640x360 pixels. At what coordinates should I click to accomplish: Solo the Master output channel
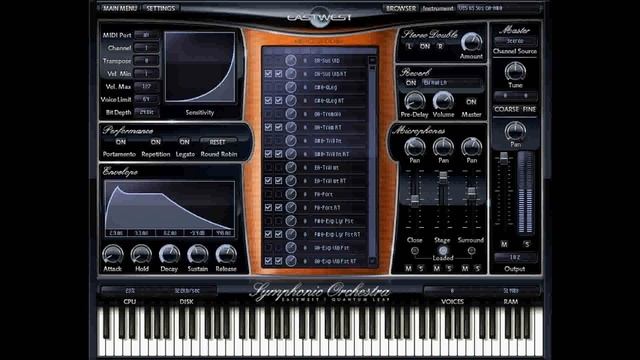pyautogui.click(x=527, y=244)
